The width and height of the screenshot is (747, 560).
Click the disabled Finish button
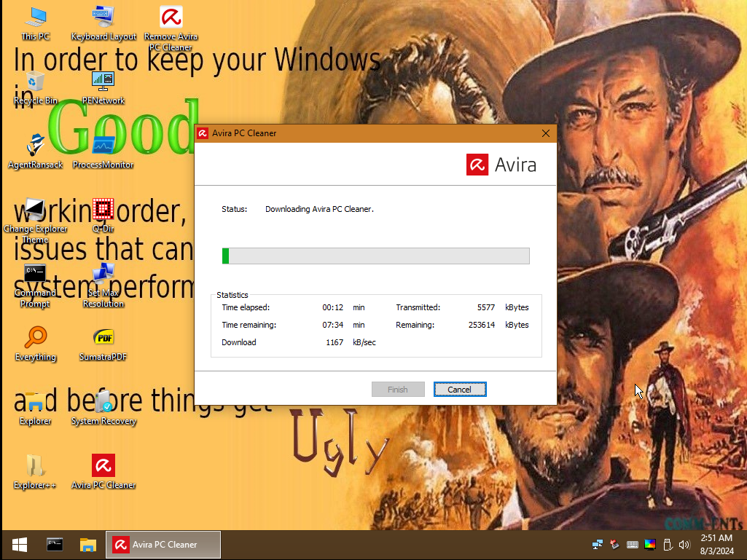pyautogui.click(x=398, y=390)
